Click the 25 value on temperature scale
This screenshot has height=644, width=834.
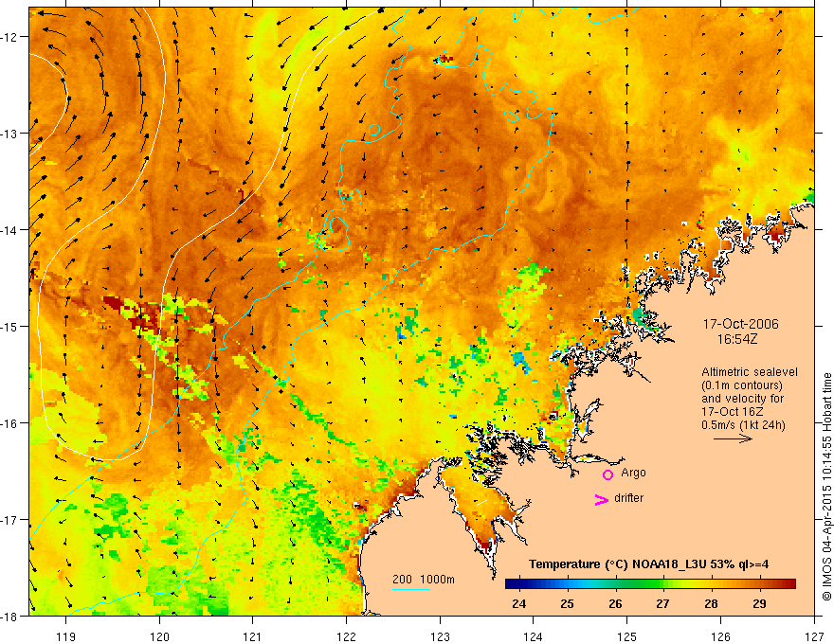[567, 603]
